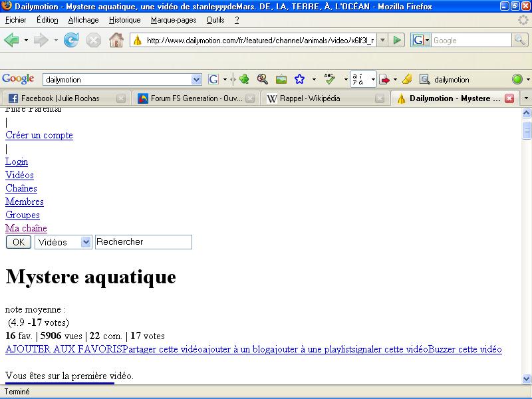Viewport: 532px width, 399px height.
Task: Click the magnifier with pushpin toolbar icon
Action: click(x=262, y=79)
